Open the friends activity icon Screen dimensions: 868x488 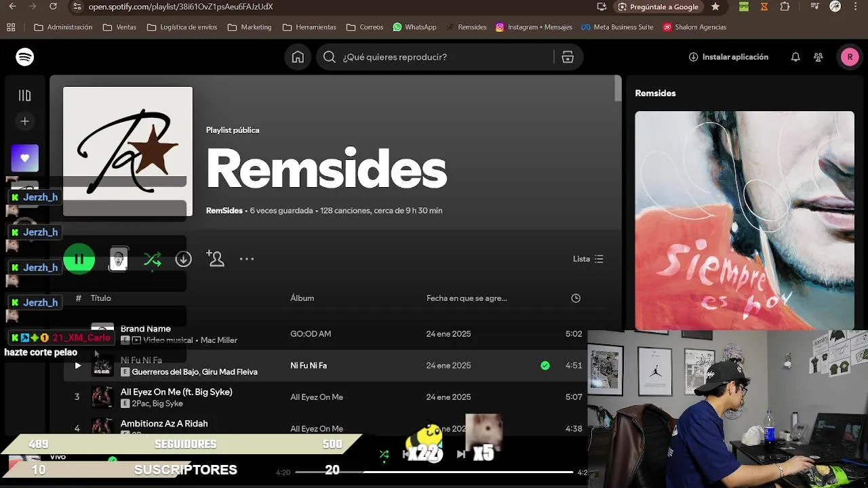click(x=818, y=57)
